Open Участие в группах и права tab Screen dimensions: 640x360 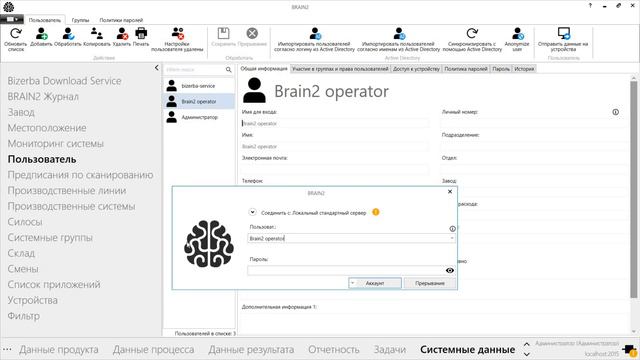(340, 69)
